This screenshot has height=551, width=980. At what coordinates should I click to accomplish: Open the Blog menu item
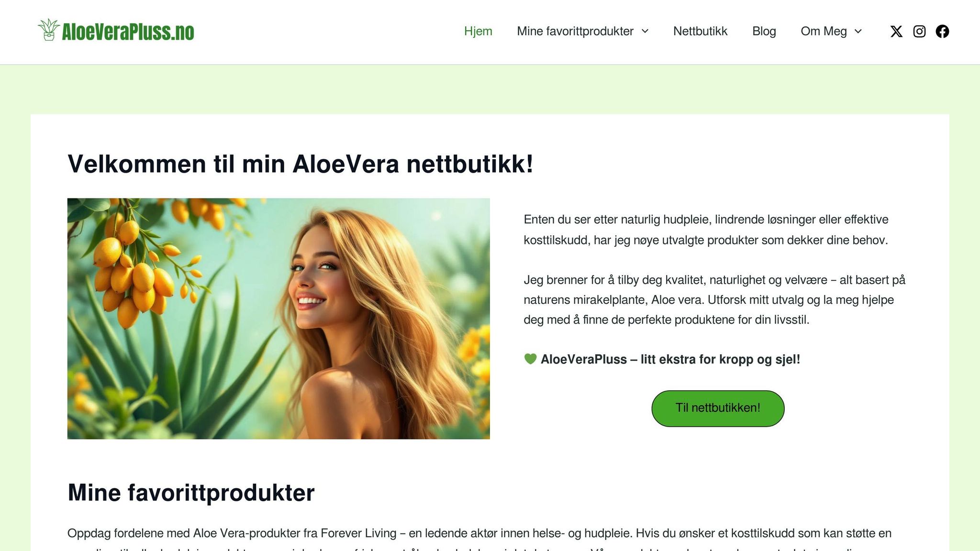pyautogui.click(x=764, y=31)
